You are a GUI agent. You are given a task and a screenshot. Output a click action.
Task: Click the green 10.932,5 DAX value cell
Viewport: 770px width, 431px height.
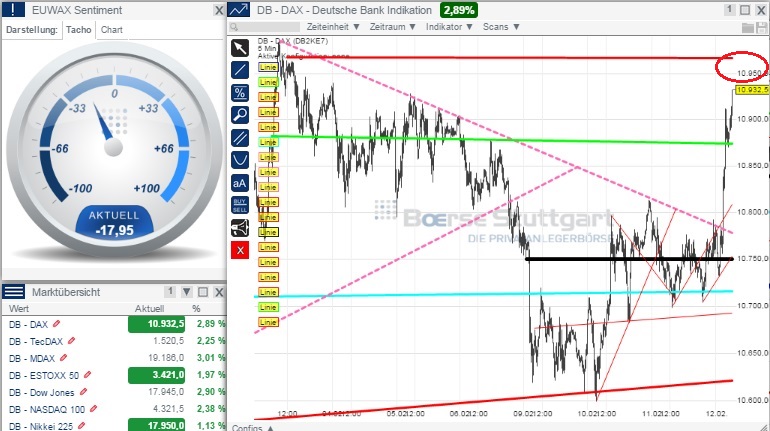click(x=157, y=324)
